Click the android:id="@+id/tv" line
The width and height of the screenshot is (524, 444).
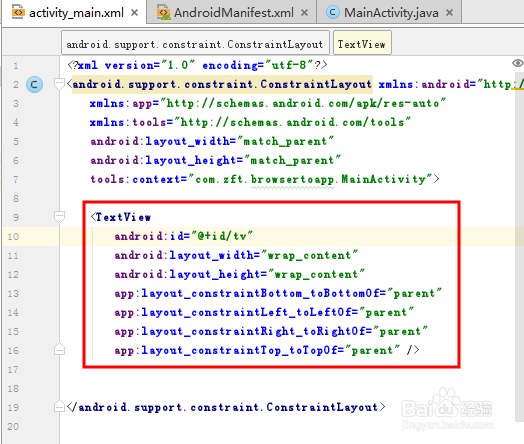[x=183, y=236]
